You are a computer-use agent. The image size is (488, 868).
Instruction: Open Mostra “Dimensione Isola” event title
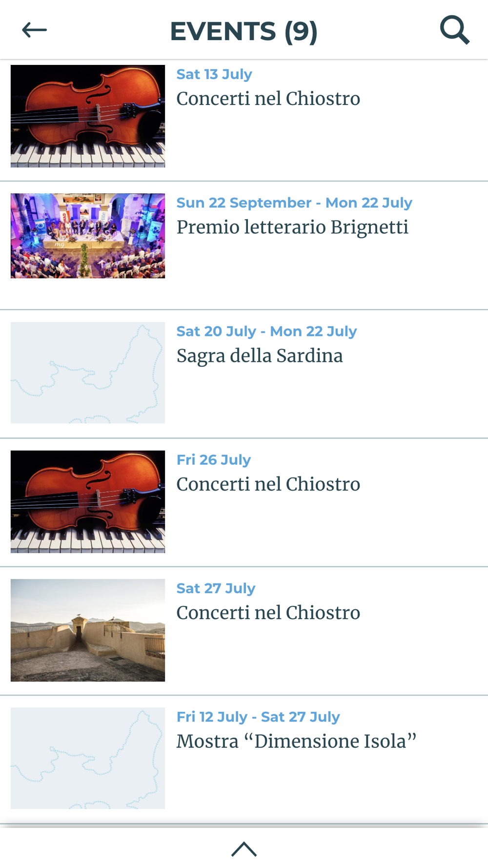(296, 741)
